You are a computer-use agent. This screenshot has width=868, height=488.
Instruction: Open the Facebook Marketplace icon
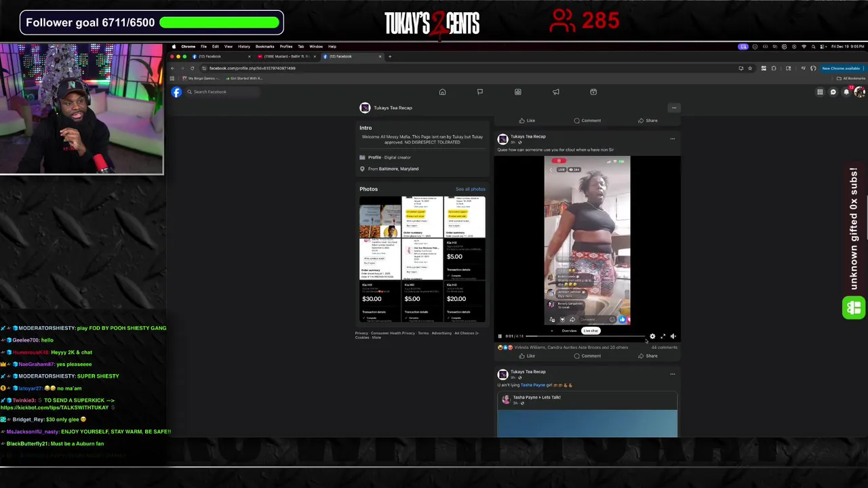(518, 92)
